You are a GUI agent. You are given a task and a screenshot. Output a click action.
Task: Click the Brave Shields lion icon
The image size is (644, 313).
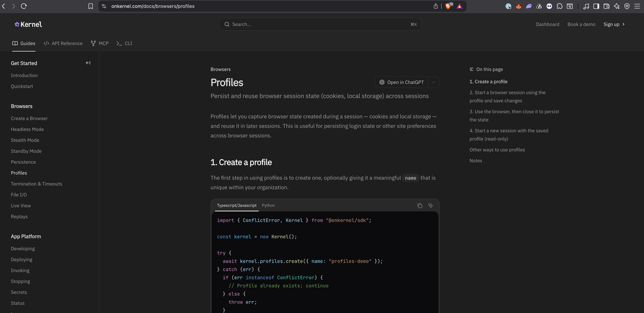pos(449,6)
